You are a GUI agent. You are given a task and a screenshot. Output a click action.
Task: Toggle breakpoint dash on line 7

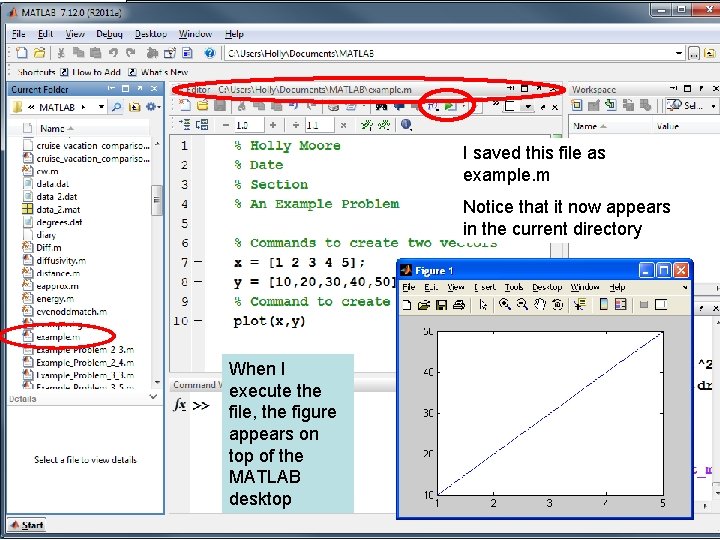(x=198, y=262)
